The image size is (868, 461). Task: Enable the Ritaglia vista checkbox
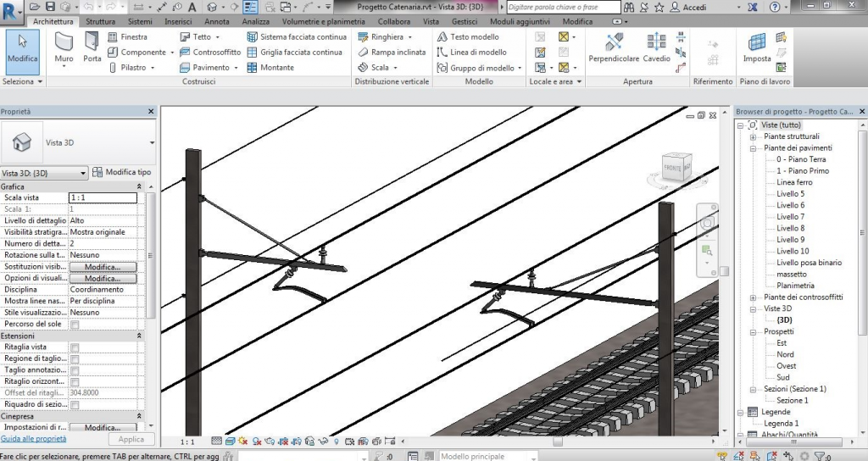pos(75,347)
